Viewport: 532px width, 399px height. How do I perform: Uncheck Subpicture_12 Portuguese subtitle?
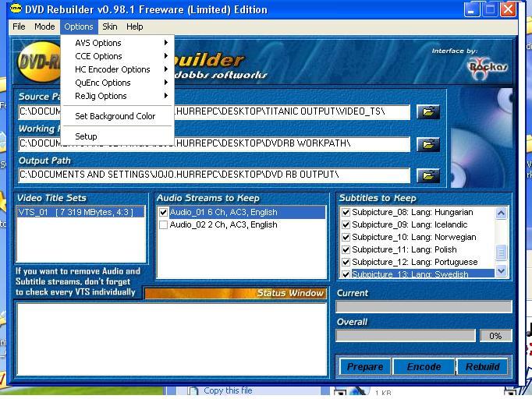pyautogui.click(x=346, y=262)
